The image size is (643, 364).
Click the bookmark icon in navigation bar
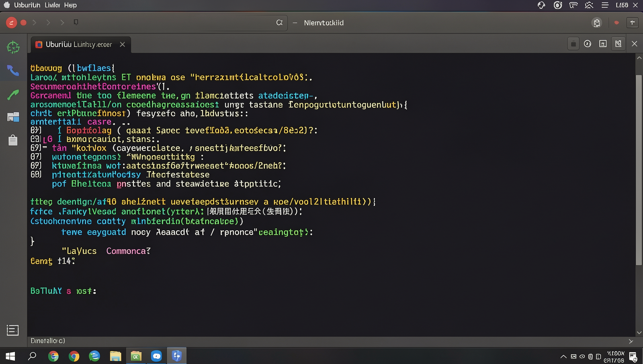(x=76, y=22)
